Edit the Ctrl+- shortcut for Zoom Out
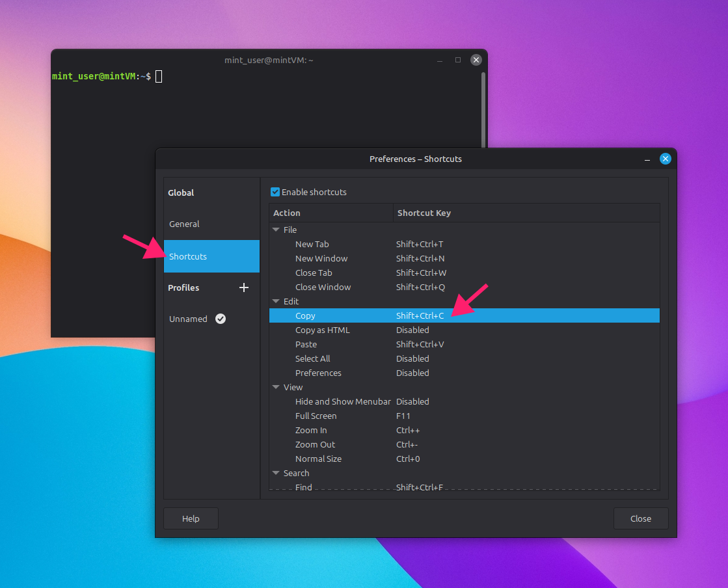728x588 pixels. [407, 445]
